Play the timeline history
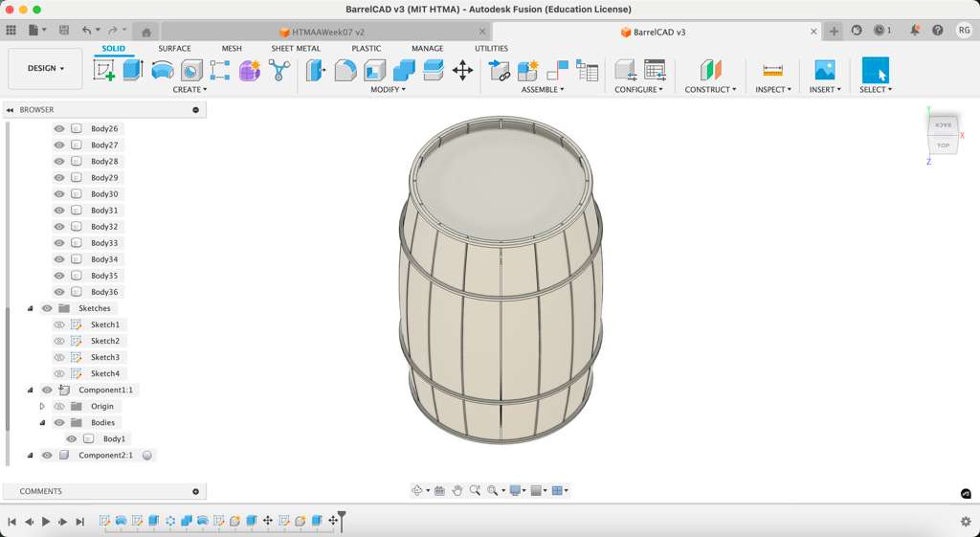The image size is (980, 537). [46, 522]
